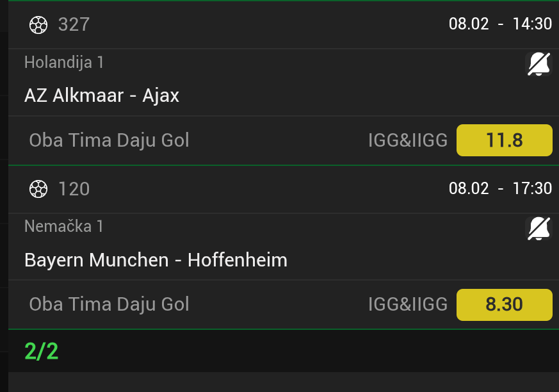This screenshot has height=392, width=559.
Task: Click the soccer ball icon beside code 120
Action: coord(39,189)
